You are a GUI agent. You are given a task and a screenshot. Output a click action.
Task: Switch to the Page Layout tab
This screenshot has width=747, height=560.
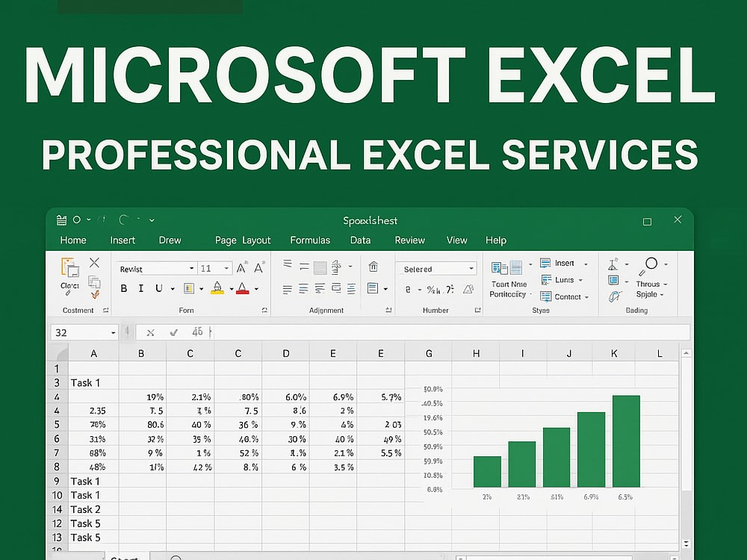tap(243, 240)
